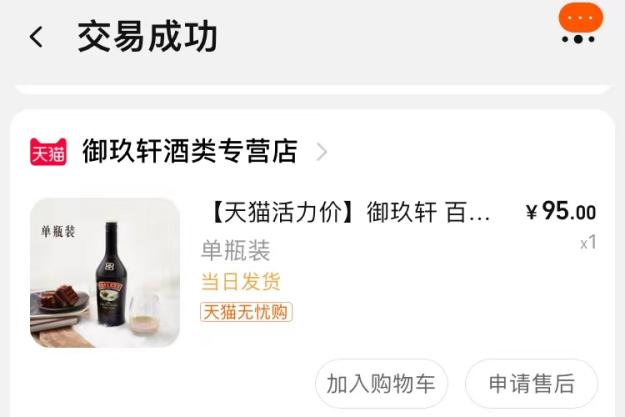
Task: Add item with 加入购物车 button
Action: click(x=381, y=384)
